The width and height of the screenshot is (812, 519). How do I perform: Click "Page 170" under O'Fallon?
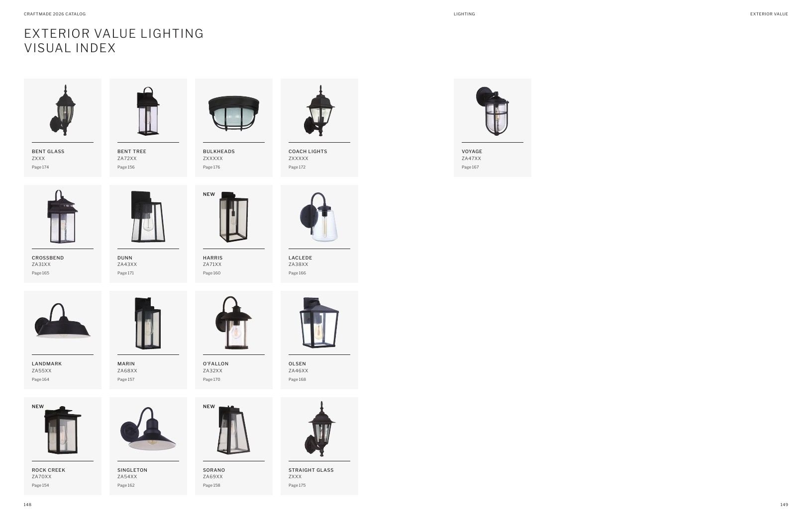pyautogui.click(x=211, y=379)
